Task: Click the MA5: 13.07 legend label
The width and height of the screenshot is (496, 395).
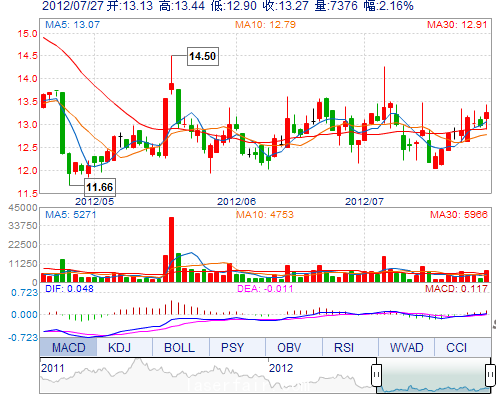Action: pos(72,24)
